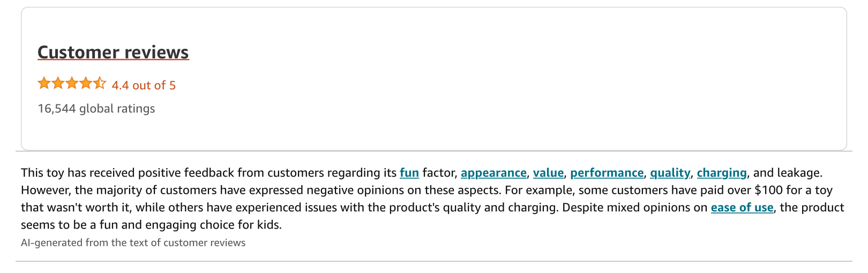Image resolution: width=868 pixels, height=273 pixels.
Task: Click the 'AI-generated from the text' note
Action: [x=133, y=242]
